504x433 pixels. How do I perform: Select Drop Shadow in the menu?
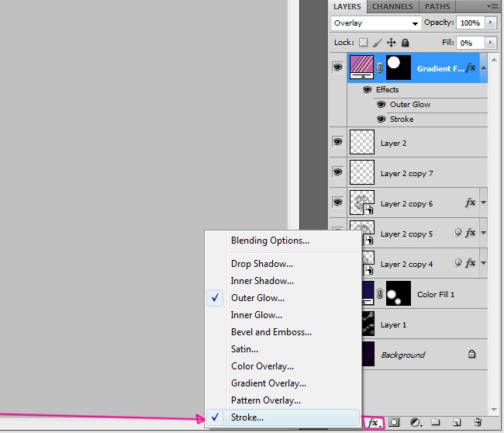261,264
